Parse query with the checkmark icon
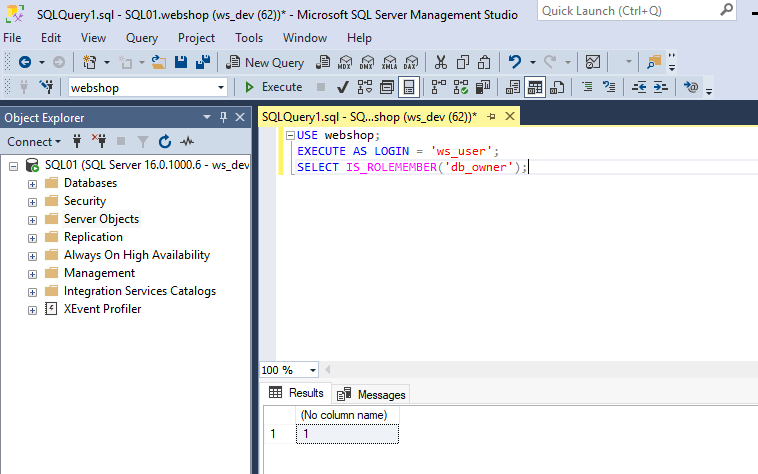Viewport: 758px width, 474px height. pos(343,87)
